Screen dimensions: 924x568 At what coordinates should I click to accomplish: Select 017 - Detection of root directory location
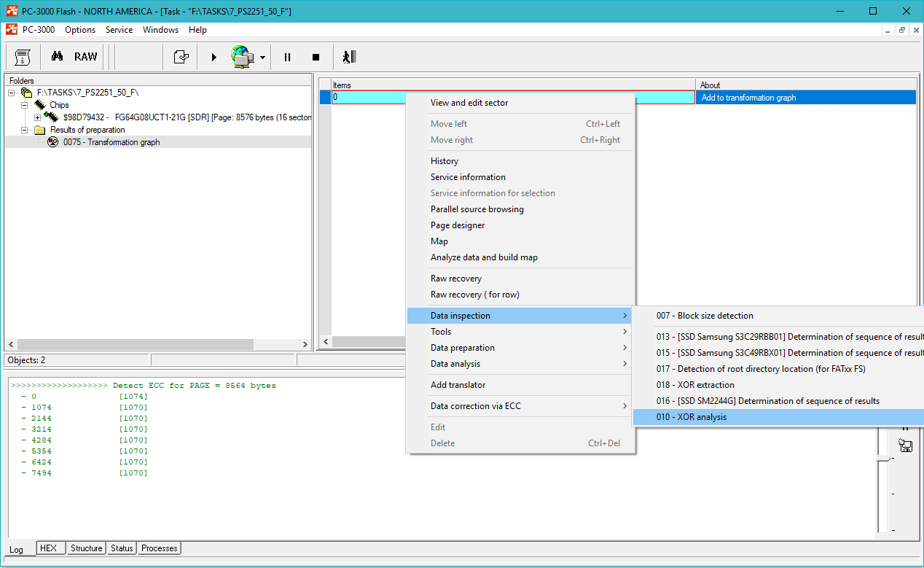[778, 369]
